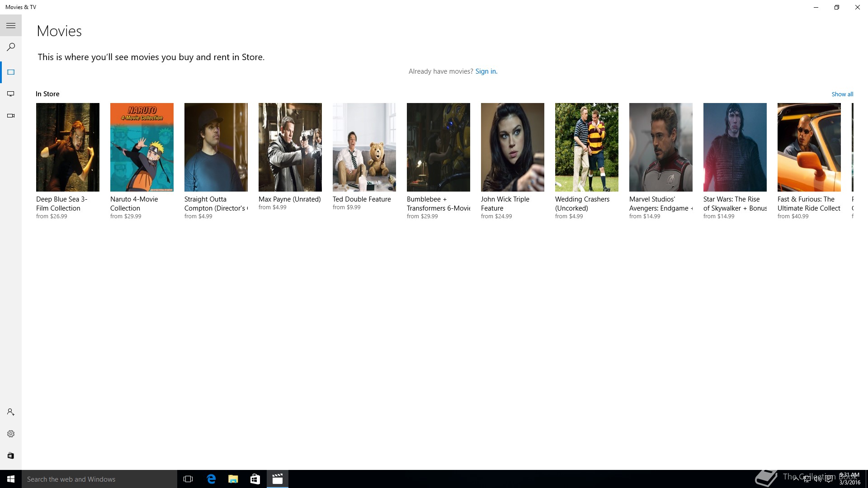The width and height of the screenshot is (868, 488).
Task: Click the Ted Double Feature title text
Action: click(362, 199)
